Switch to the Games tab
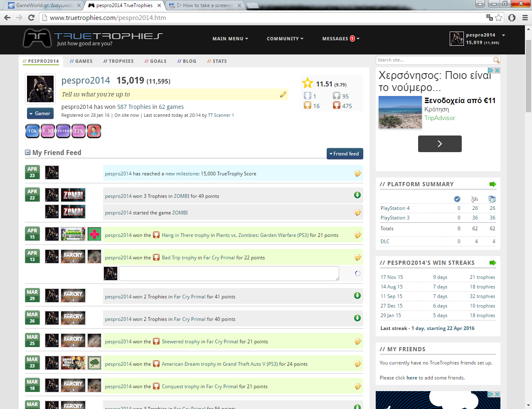532x409 pixels. tap(81, 61)
